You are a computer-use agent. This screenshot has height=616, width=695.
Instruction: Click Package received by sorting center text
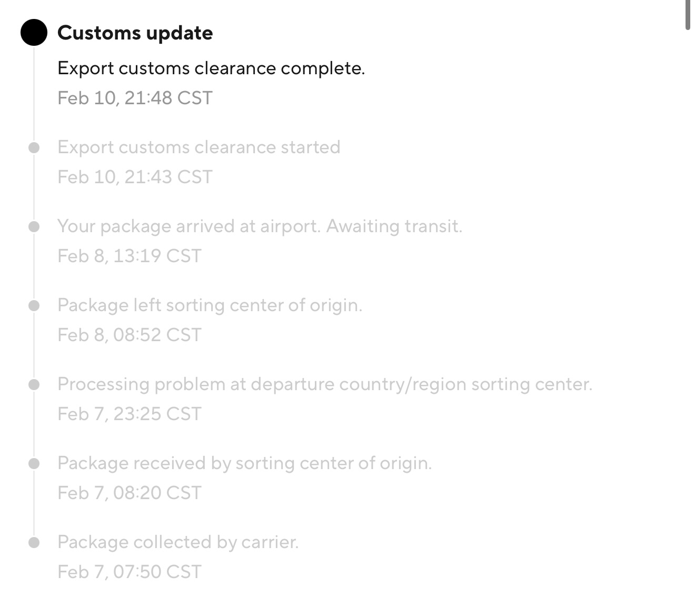click(x=244, y=463)
